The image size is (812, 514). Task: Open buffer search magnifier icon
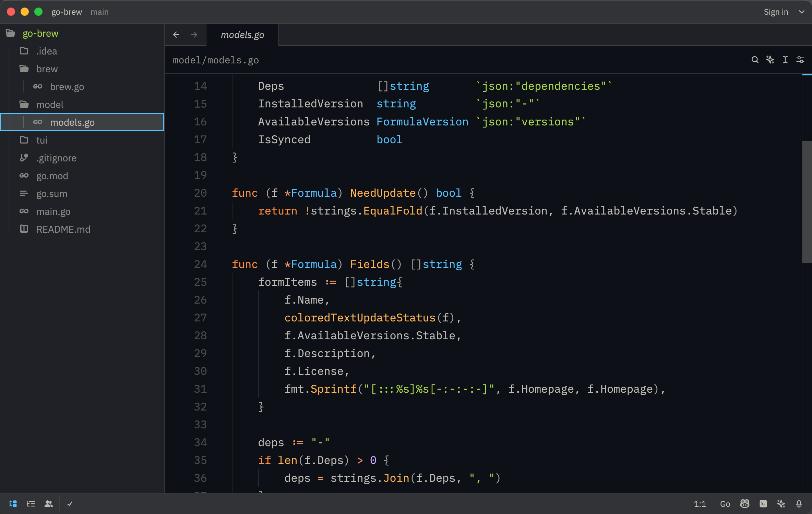click(x=755, y=60)
